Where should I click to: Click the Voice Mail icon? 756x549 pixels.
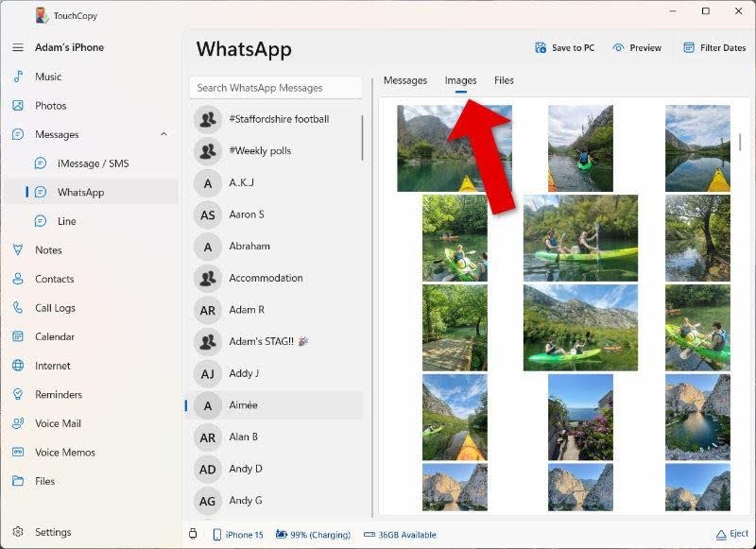click(x=18, y=423)
